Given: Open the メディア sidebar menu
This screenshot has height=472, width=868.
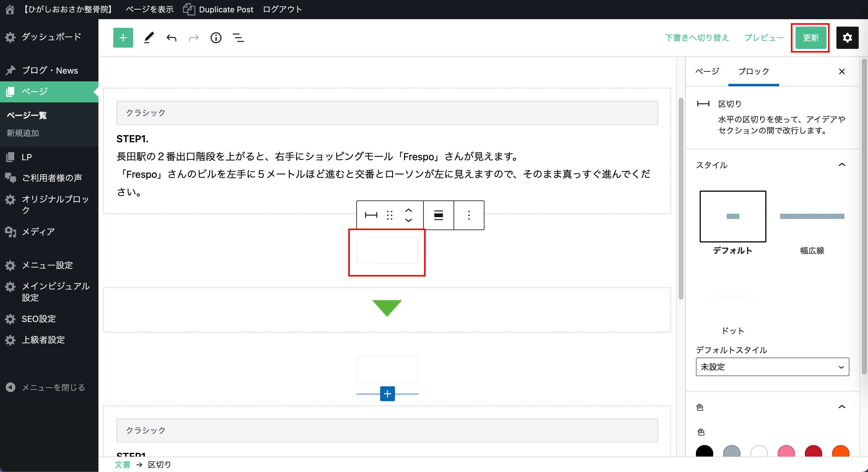Looking at the screenshot, I should point(38,232).
